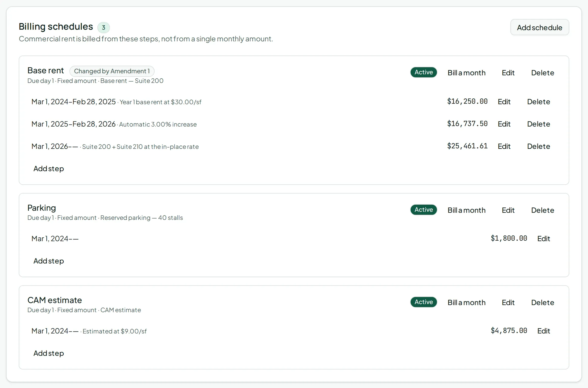Click the Estimated at $9.00/sf note
The width and height of the screenshot is (588, 388).
pos(115,331)
